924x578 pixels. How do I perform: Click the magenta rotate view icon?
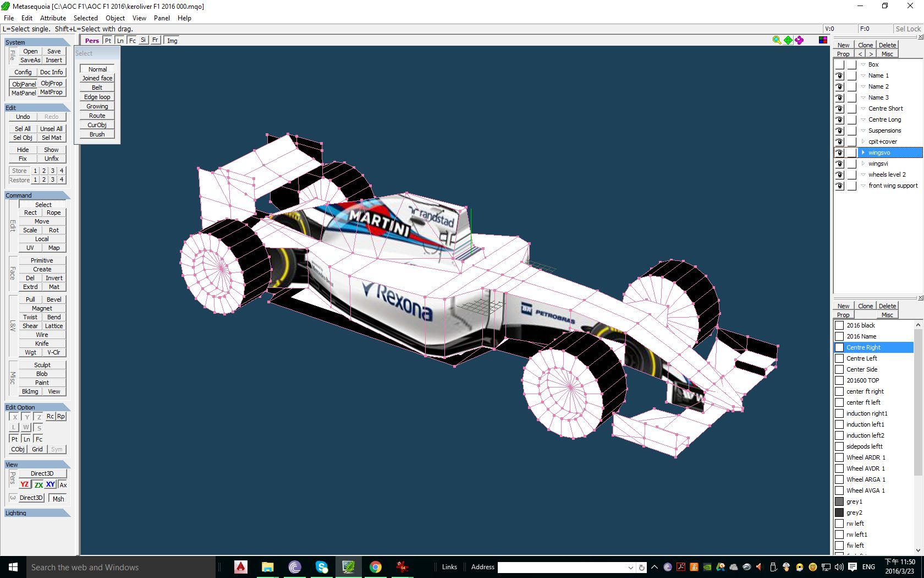coord(799,40)
